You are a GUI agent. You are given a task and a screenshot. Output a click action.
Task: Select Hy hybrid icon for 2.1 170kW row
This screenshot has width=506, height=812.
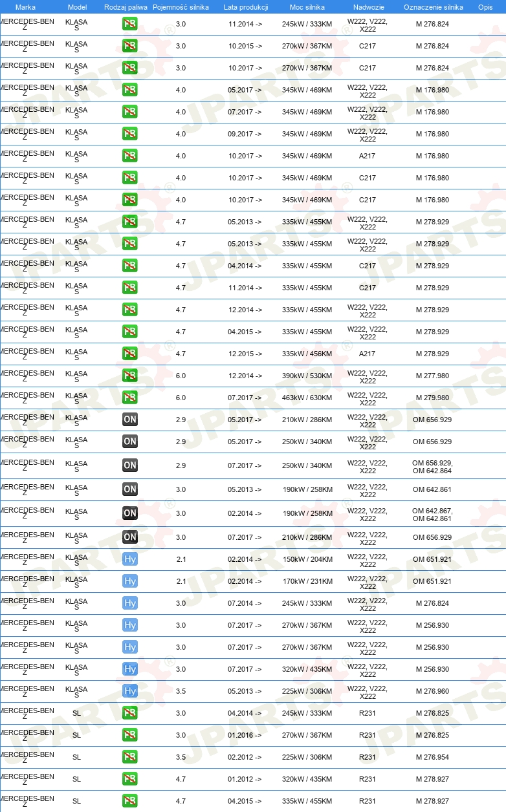tap(130, 582)
